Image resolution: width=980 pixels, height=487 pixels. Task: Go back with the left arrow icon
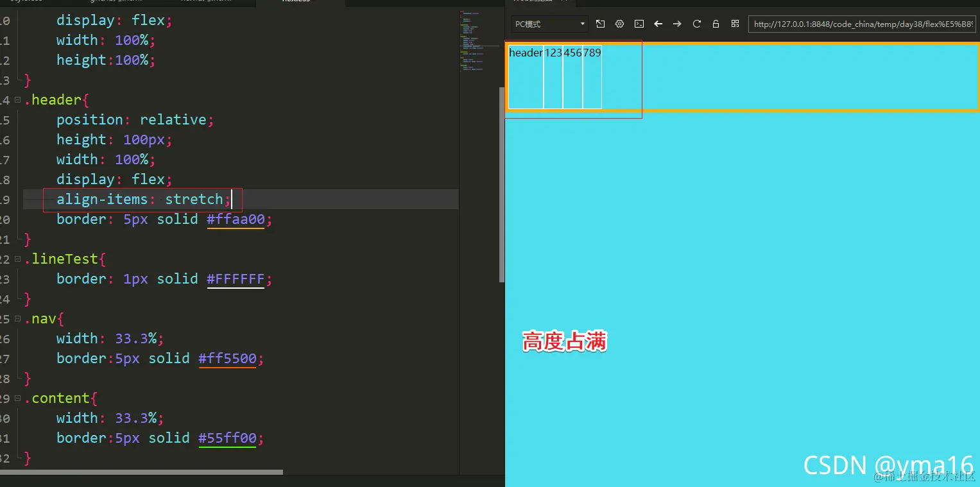(658, 24)
